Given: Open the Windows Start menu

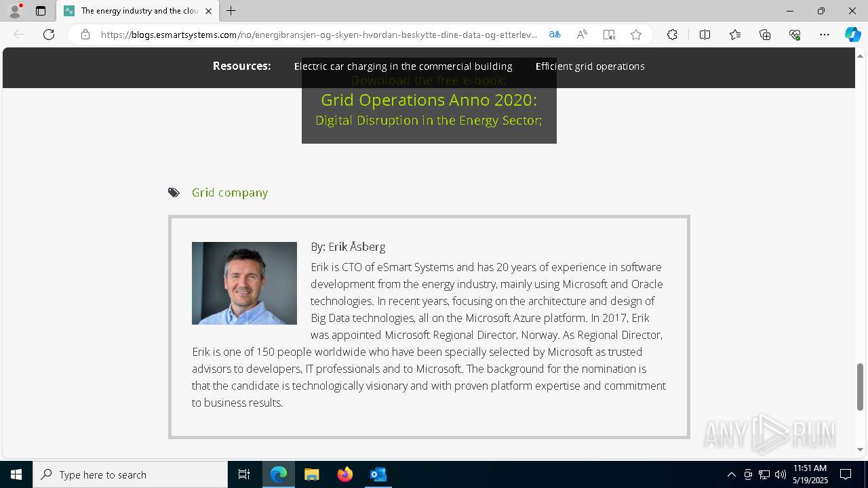Looking at the screenshot, I should (x=16, y=474).
